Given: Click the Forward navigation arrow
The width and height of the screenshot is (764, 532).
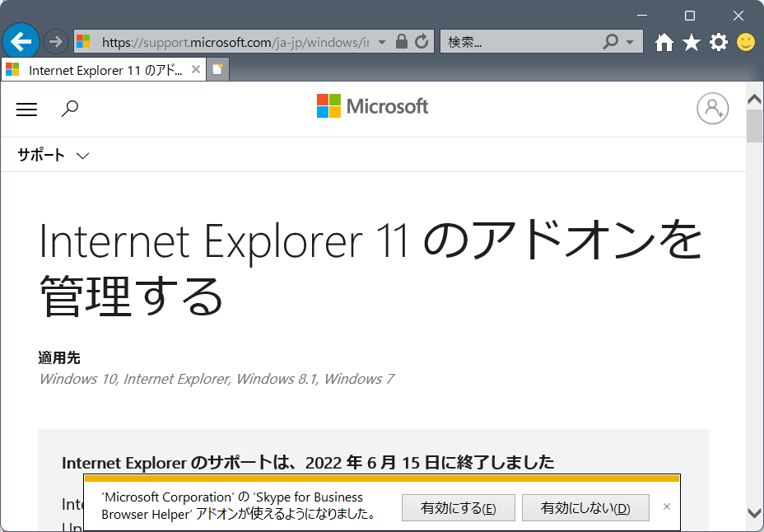Looking at the screenshot, I should point(55,41).
